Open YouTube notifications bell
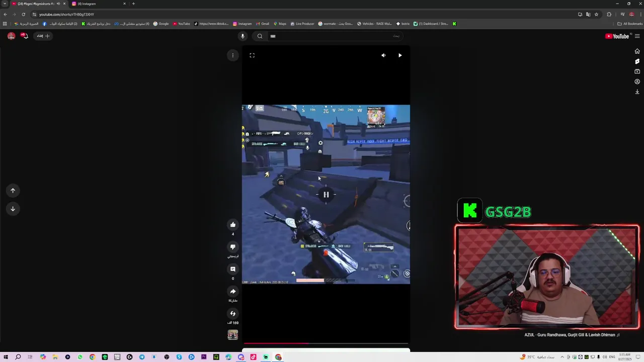Viewport: 644px width, 362px height. (x=24, y=36)
